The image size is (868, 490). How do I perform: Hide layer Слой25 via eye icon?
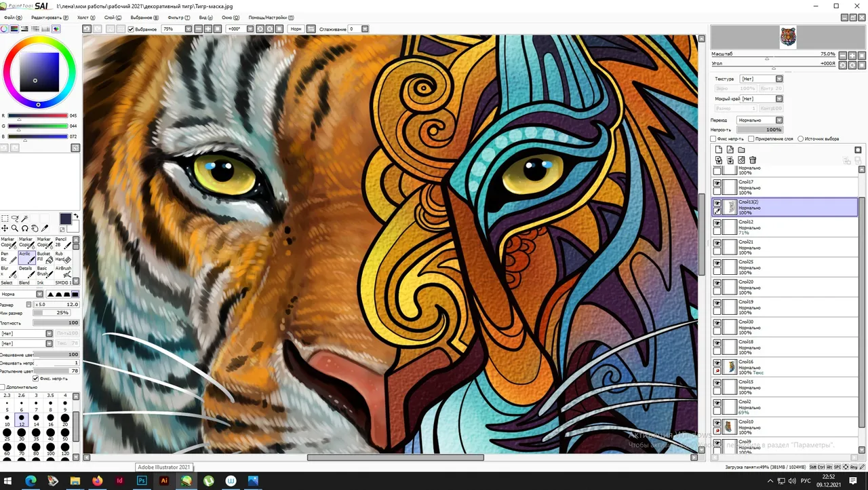tap(717, 263)
